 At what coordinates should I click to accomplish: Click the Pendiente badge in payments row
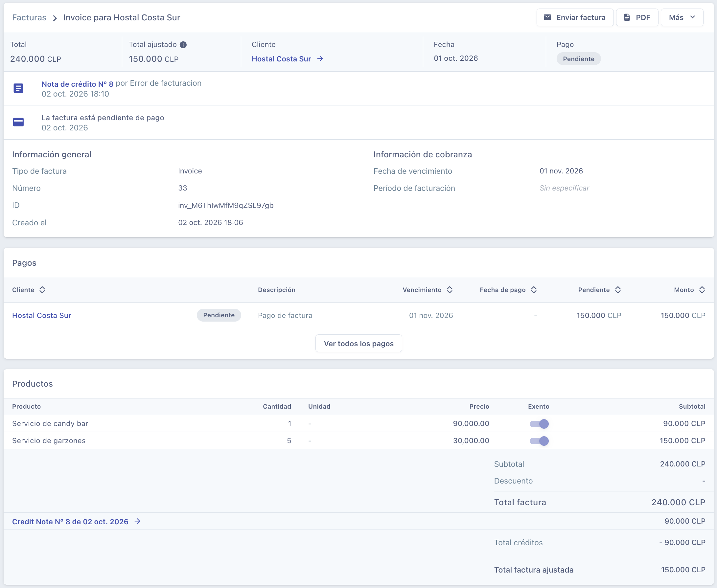tap(219, 315)
